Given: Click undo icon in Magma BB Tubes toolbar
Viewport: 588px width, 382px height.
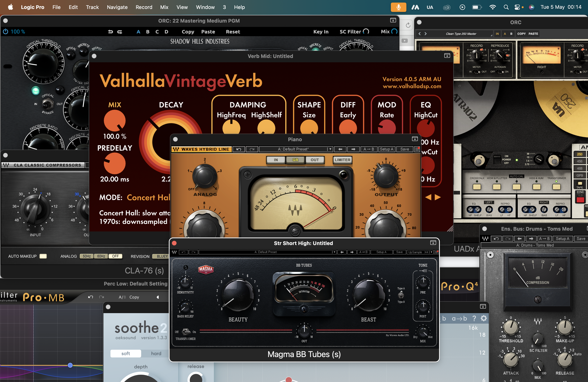Looking at the screenshot, I should pos(183,252).
